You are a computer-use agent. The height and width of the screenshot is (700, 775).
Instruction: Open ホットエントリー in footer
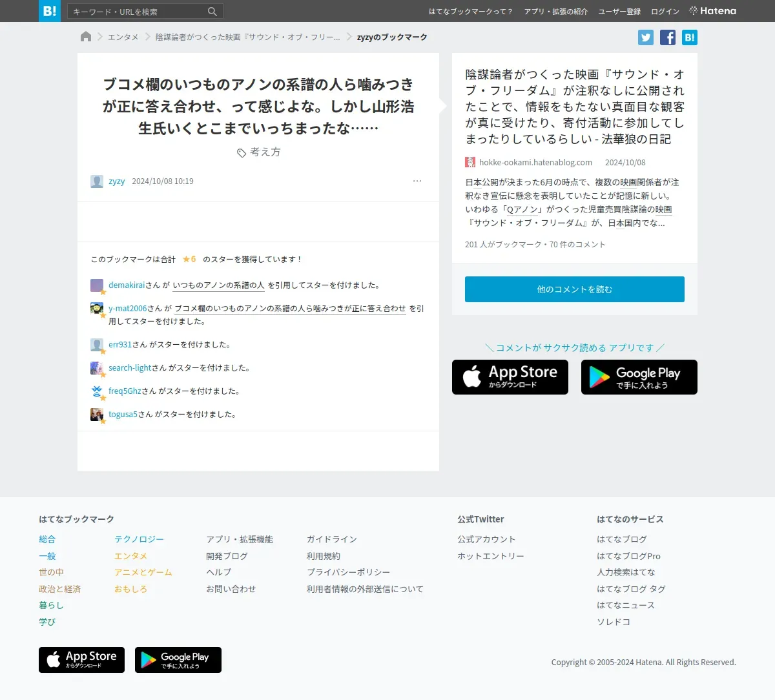[491, 556]
